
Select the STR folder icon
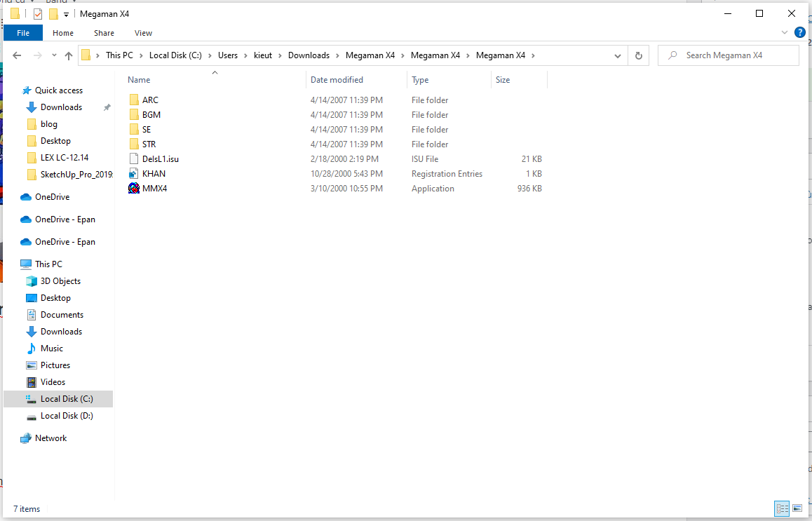[x=134, y=144]
